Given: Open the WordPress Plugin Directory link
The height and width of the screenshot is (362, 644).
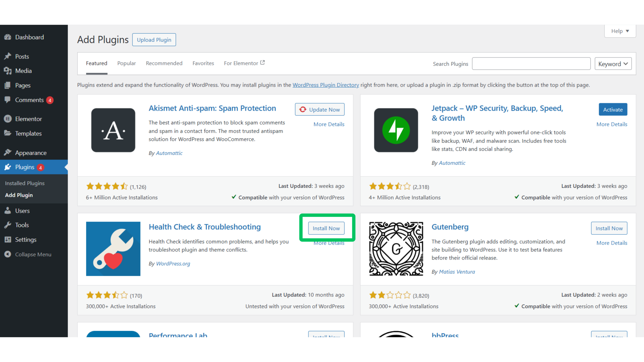Looking at the screenshot, I should point(326,85).
